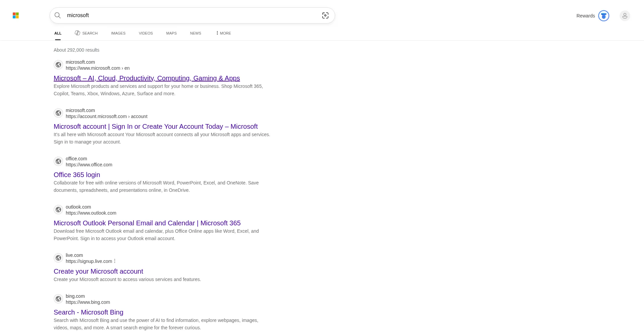644x333 pixels.
Task: Click globe favicon of the www.microsoft.com result
Action: (58, 65)
